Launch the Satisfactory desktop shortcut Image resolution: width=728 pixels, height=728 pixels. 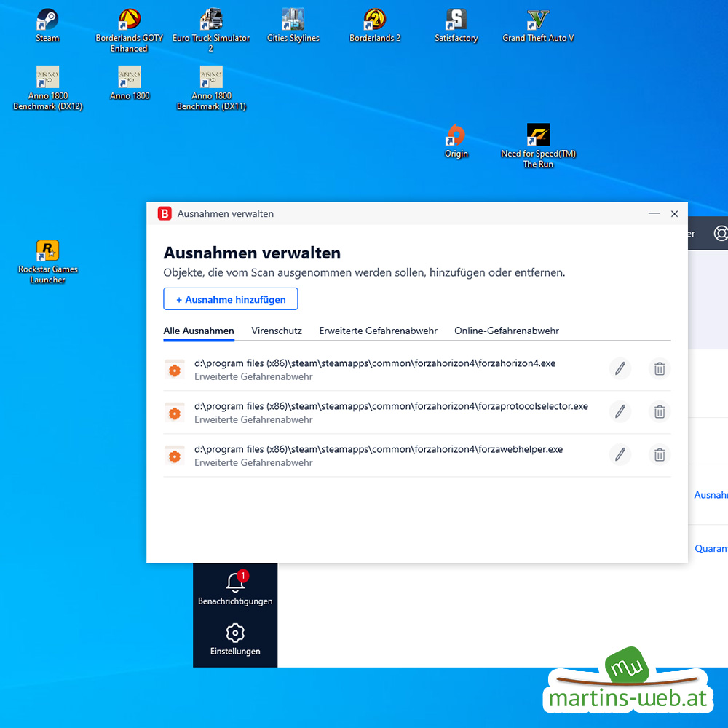point(456,25)
